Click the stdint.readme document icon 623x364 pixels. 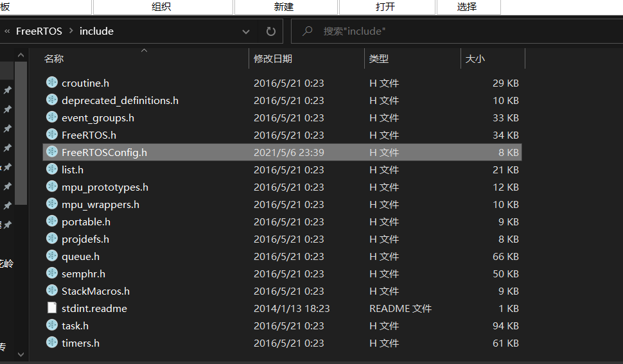[51, 308]
